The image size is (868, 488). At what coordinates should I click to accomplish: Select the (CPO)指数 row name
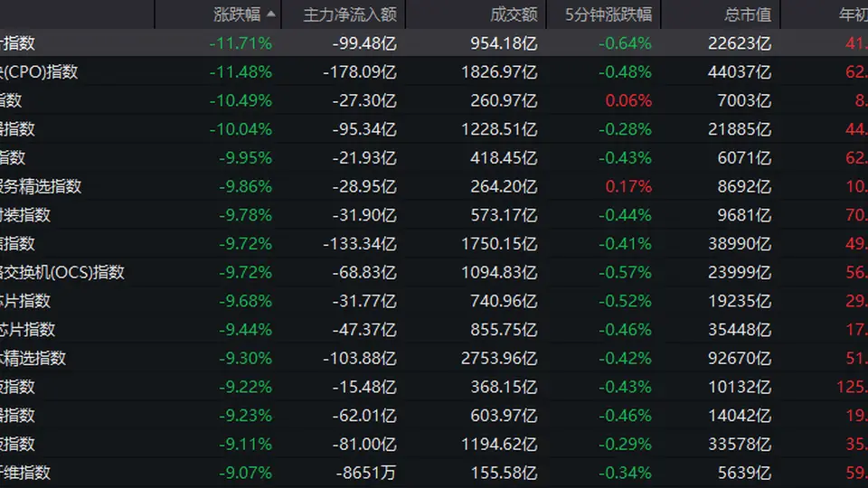point(39,72)
